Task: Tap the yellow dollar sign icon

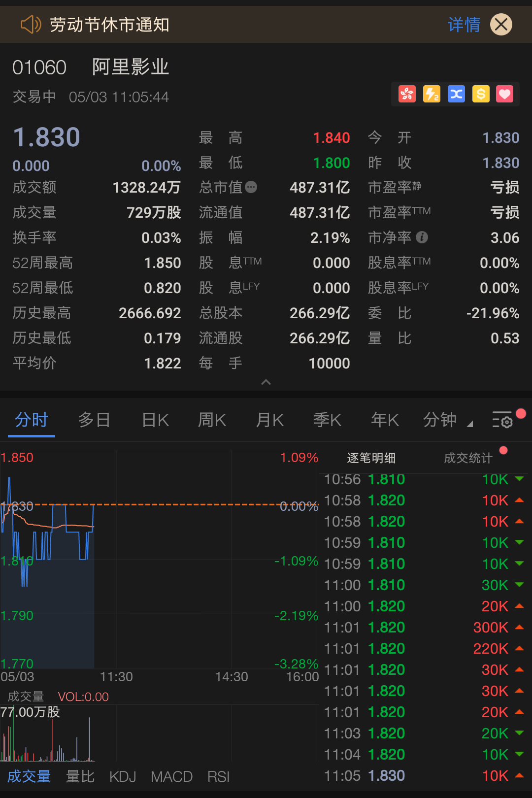Action: point(481,94)
